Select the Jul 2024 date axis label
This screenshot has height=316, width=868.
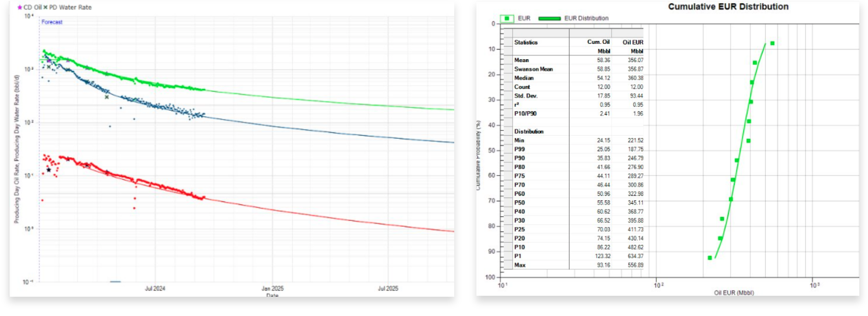pos(155,289)
